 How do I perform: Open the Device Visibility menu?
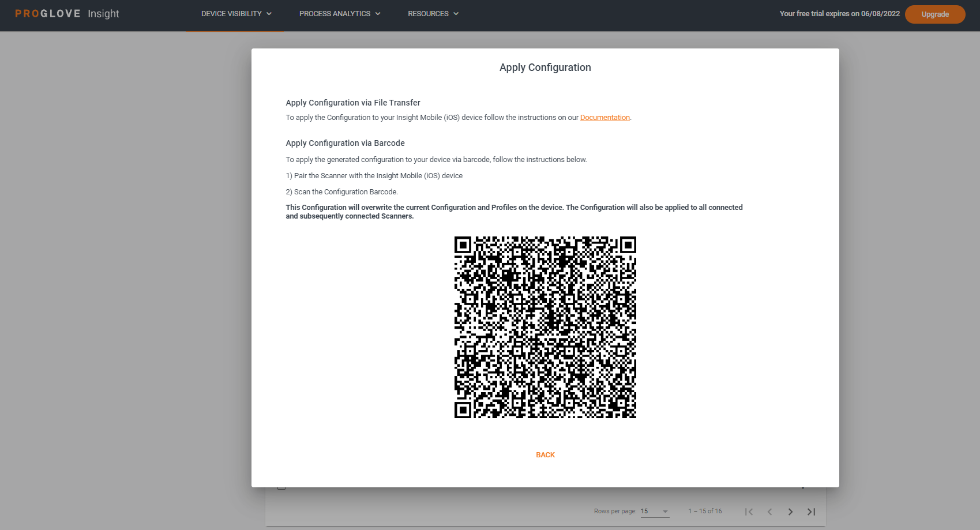point(236,14)
